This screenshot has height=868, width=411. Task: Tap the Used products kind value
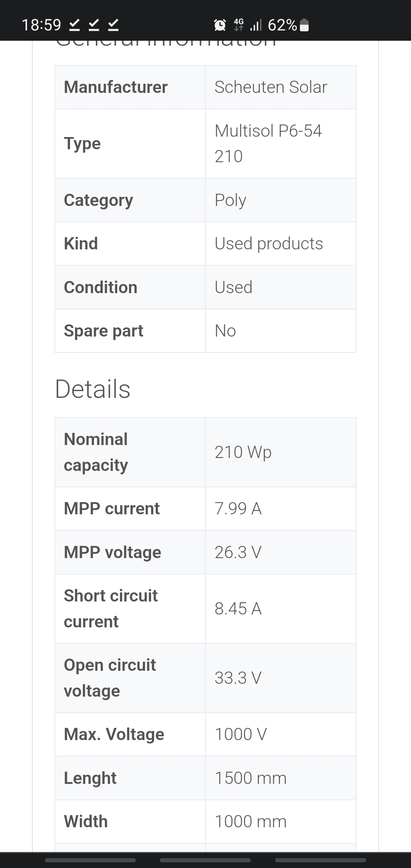point(269,244)
